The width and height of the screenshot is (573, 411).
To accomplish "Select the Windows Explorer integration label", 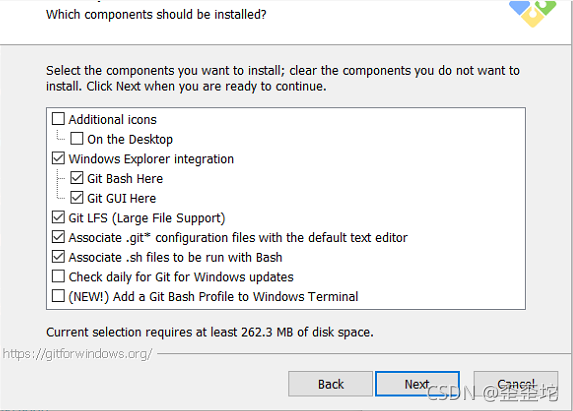I will tap(151, 159).
